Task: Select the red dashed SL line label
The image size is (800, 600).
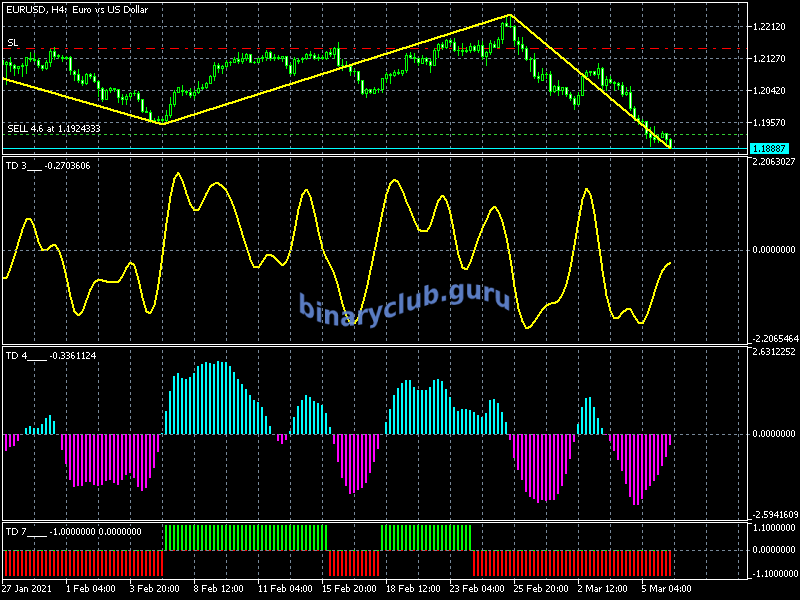Action: pos(12,43)
